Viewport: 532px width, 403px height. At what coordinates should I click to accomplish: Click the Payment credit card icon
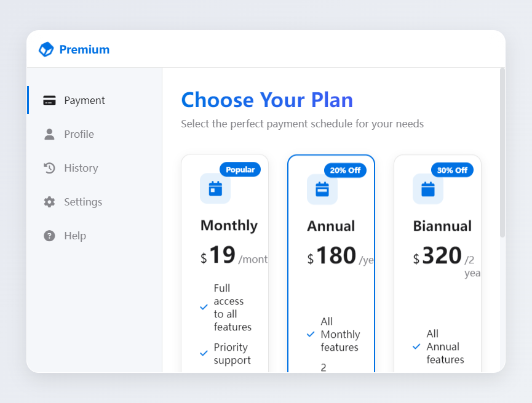click(49, 101)
